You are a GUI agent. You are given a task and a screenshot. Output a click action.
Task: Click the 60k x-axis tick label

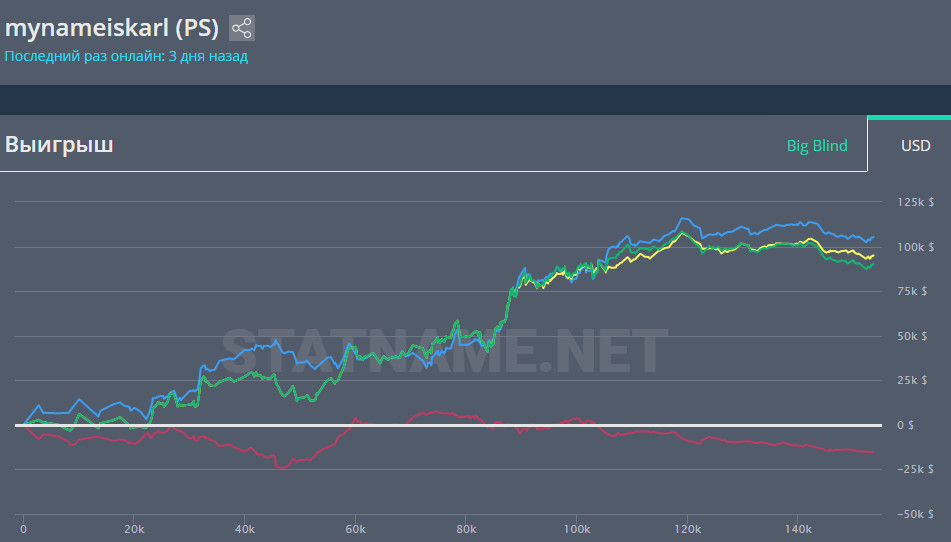coord(355,528)
